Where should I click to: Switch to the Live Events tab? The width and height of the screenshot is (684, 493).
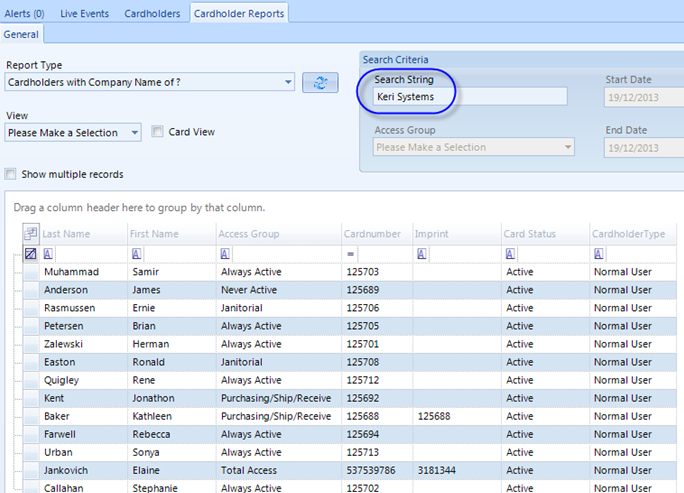(85, 13)
